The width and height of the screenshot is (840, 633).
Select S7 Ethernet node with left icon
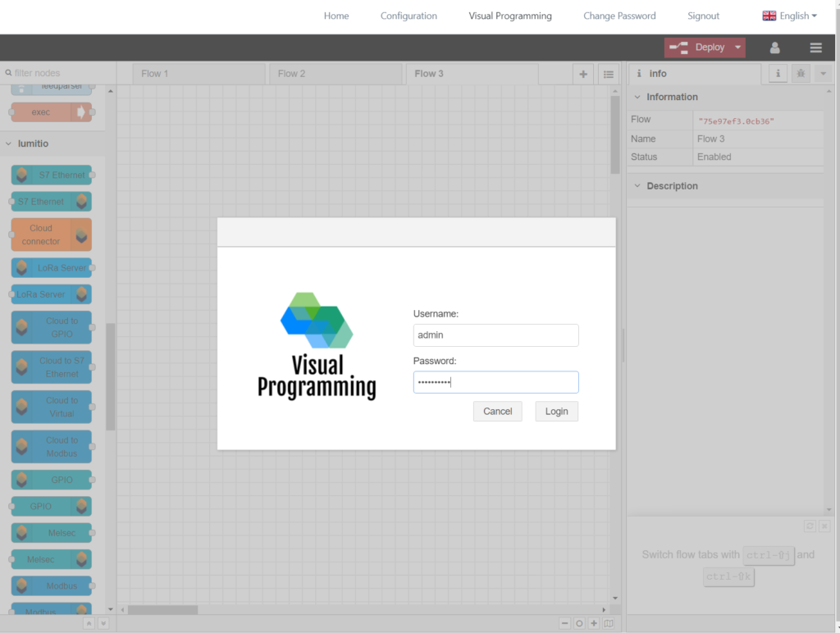pyautogui.click(x=52, y=175)
